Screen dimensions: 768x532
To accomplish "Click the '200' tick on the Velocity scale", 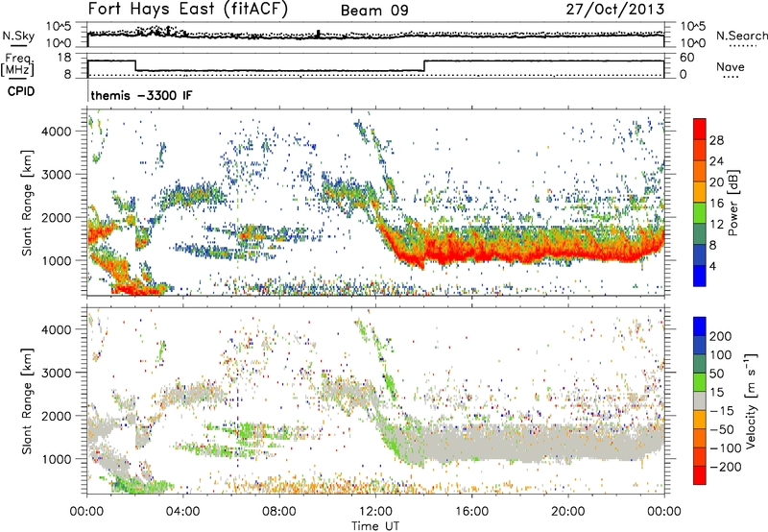I will coord(721,336).
